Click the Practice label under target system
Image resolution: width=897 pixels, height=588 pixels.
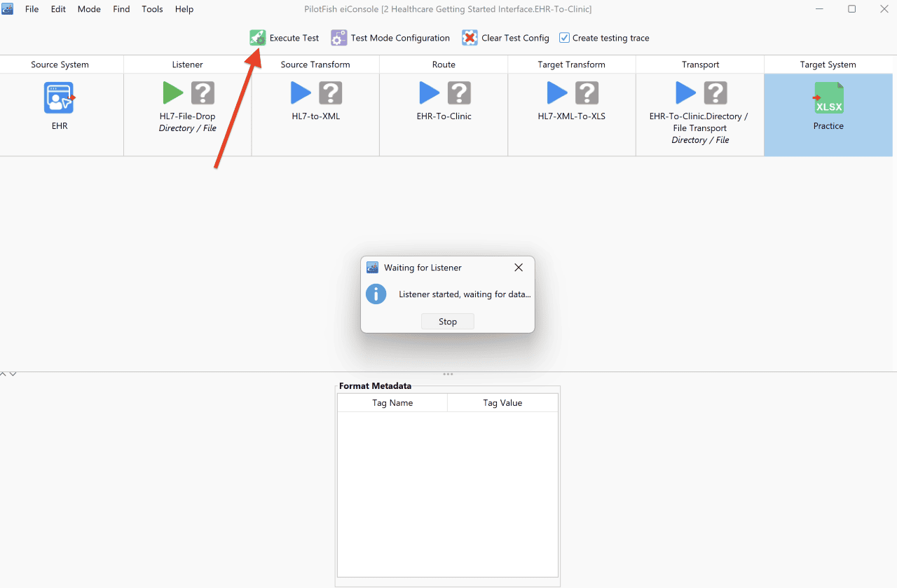(828, 126)
